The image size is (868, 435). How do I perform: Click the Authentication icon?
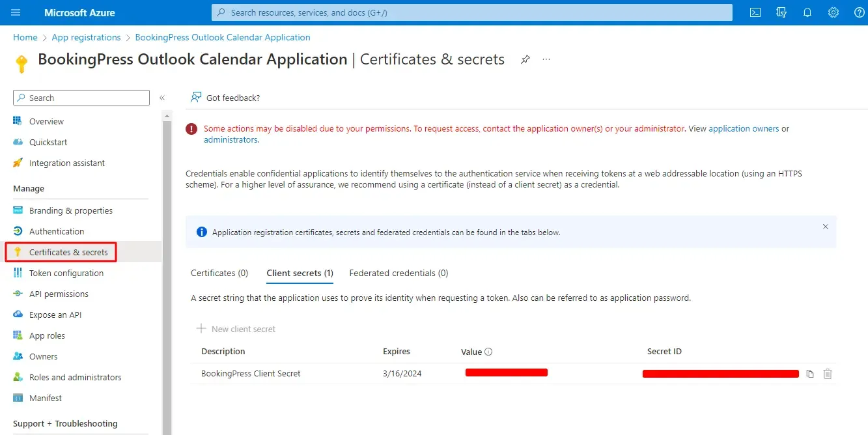[x=18, y=231]
